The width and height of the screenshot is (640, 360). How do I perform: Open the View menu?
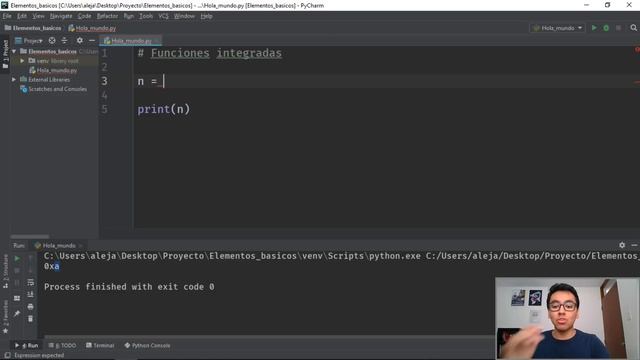38,16
